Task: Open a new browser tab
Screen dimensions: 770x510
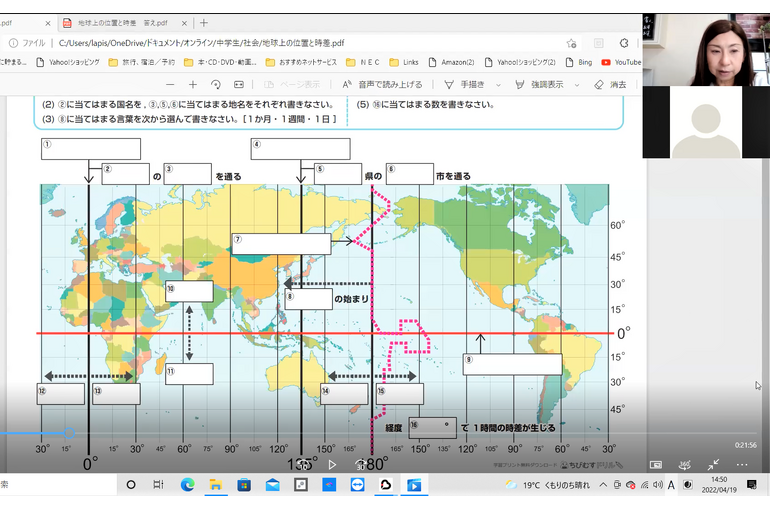Action: click(204, 22)
